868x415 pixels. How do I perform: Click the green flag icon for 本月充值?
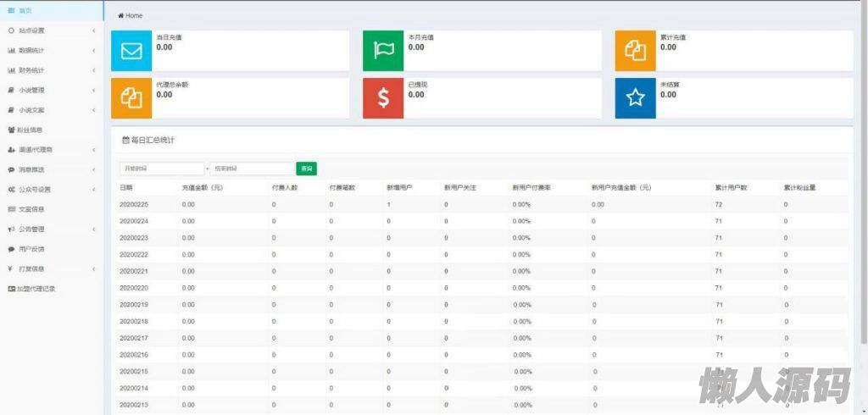click(x=384, y=51)
